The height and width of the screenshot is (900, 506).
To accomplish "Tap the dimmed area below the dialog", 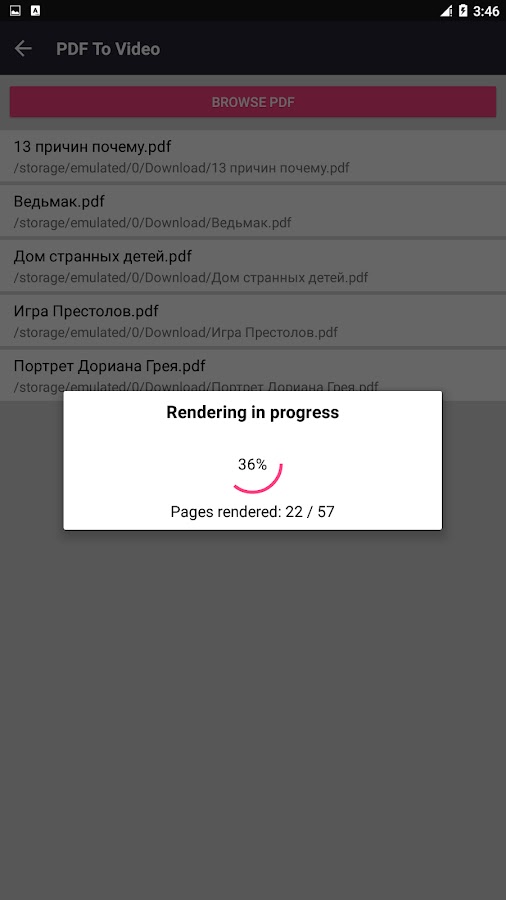I will point(253,712).
